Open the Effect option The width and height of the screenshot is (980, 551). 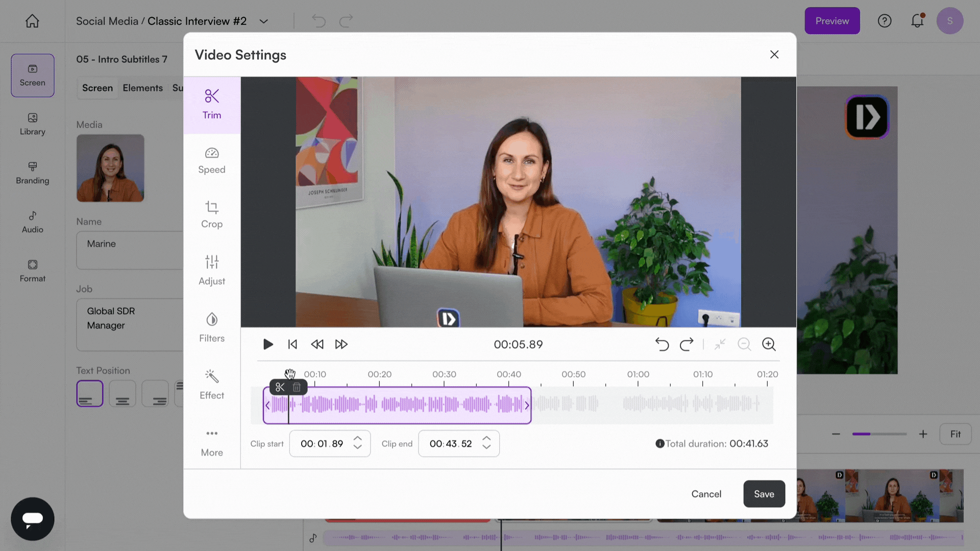tap(212, 384)
